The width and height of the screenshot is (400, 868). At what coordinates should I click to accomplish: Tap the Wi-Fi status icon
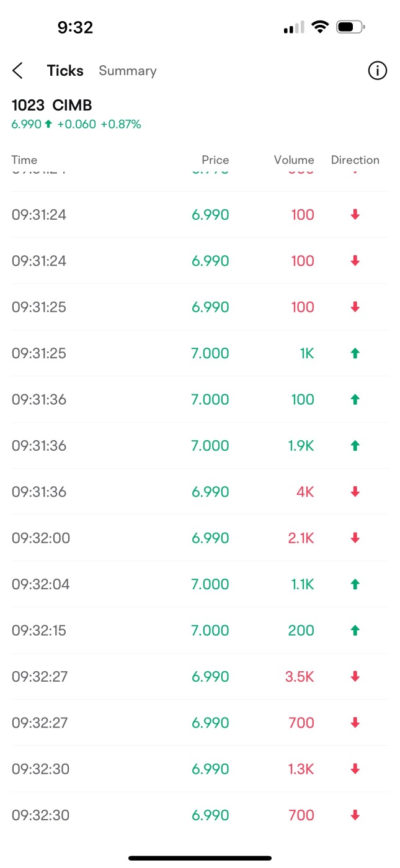320,27
